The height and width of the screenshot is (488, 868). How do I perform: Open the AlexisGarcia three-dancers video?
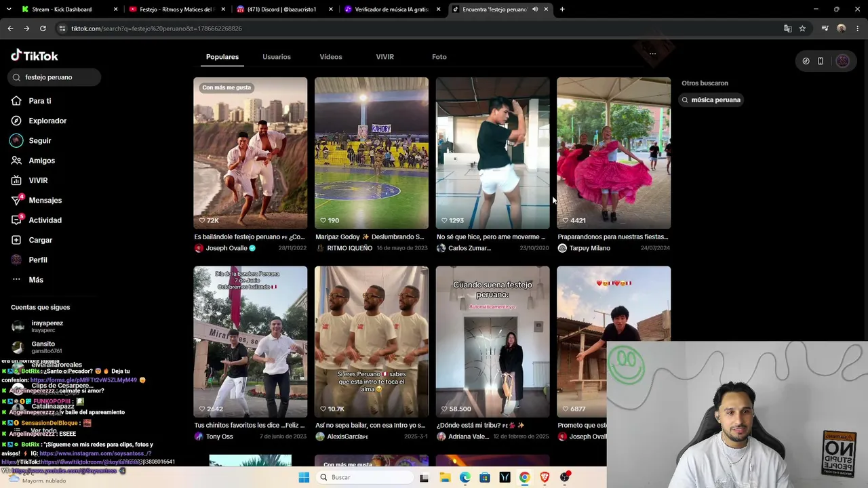(372, 342)
